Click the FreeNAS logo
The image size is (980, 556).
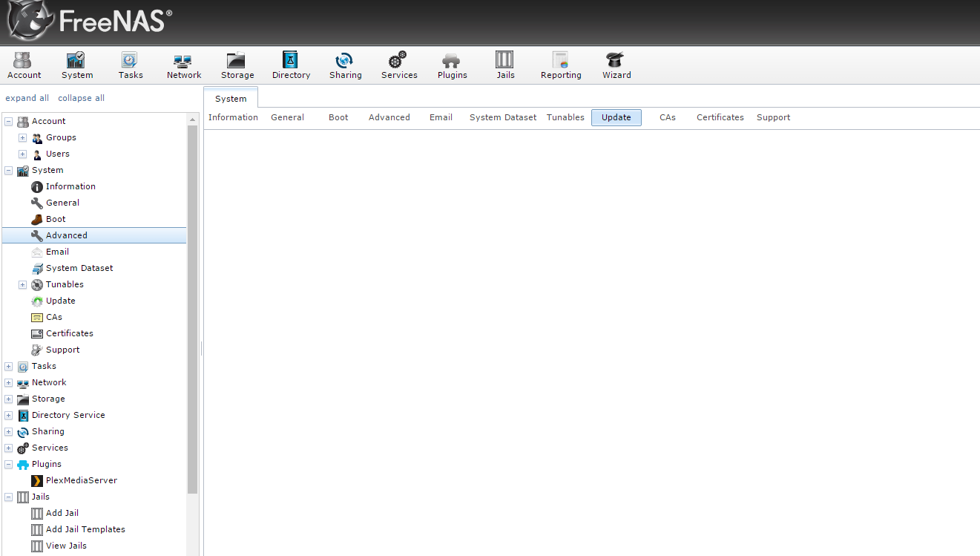(x=89, y=21)
